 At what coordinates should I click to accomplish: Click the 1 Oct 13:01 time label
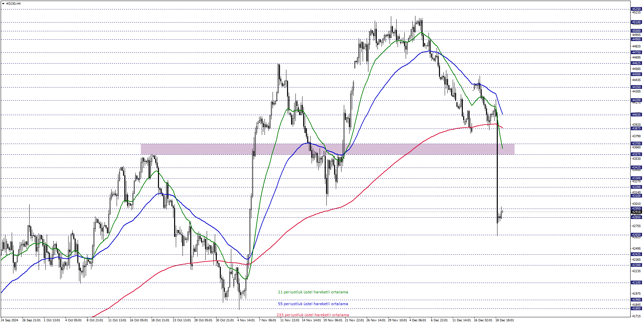pos(52,320)
